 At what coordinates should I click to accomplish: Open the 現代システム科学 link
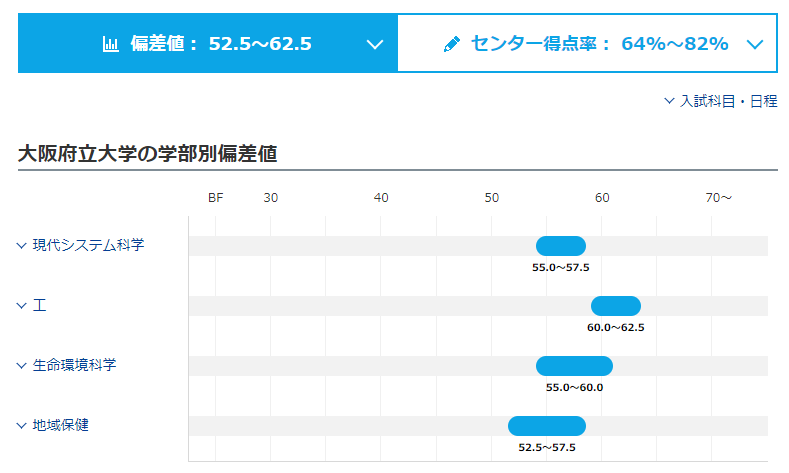[89, 245]
